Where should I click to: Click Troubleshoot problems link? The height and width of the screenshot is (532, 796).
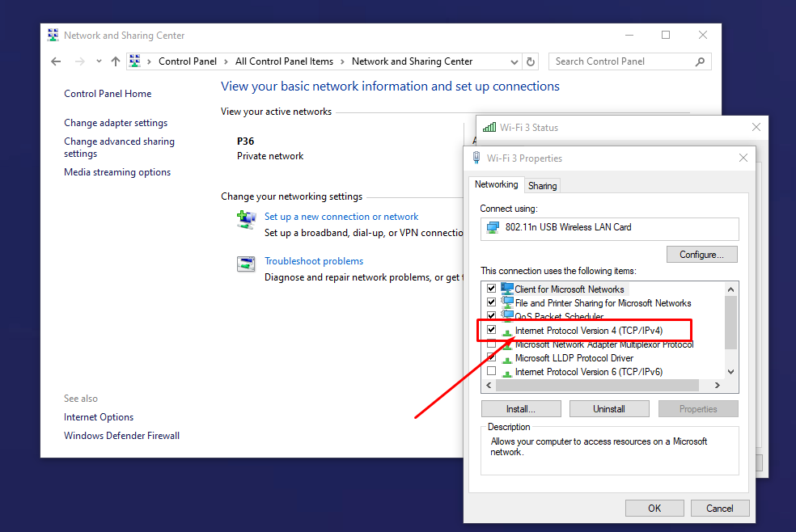coord(314,261)
